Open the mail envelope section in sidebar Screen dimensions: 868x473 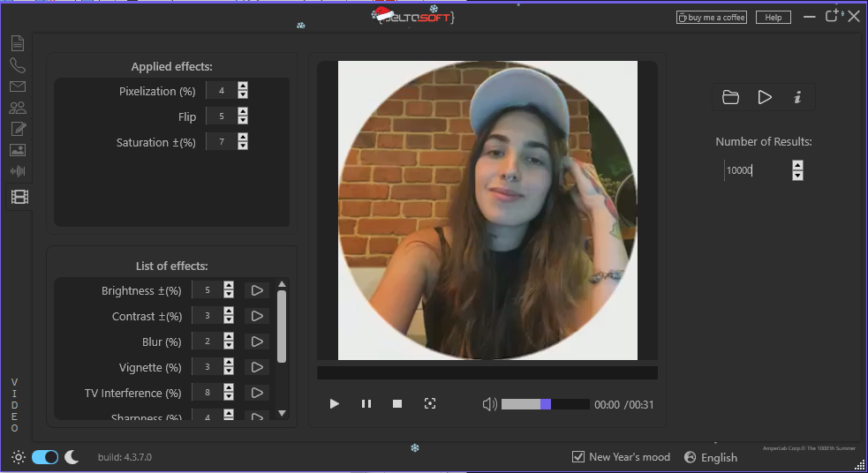(18, 86)
